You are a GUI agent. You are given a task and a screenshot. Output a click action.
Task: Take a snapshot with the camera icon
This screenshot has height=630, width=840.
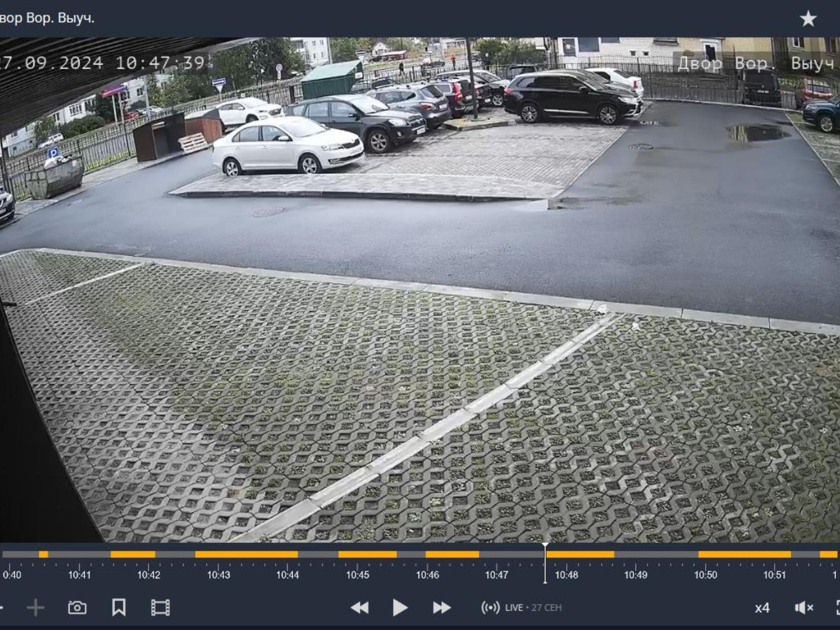click(77, 608)
